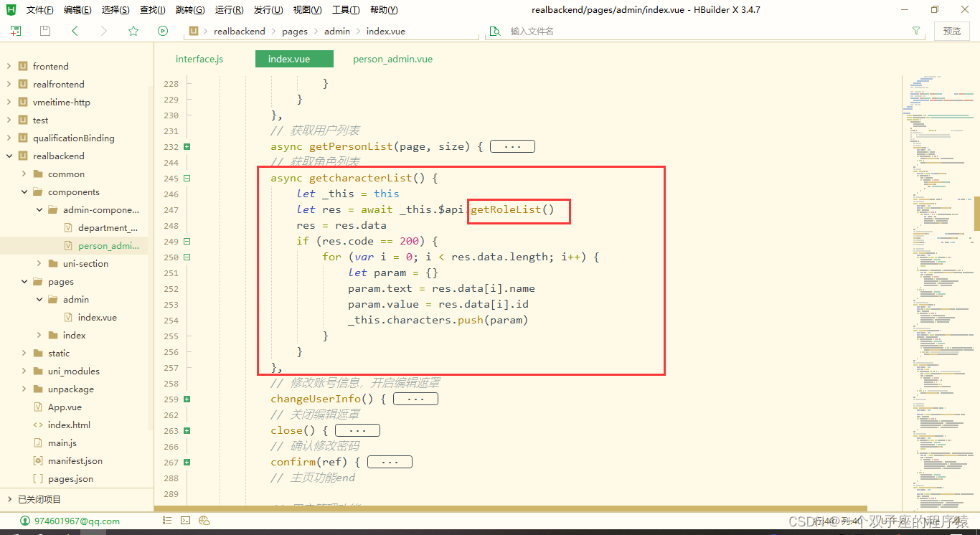Switch to the person_admin.vue tab
This screenshot has width=980, height=535.
[x=392, y=59]
